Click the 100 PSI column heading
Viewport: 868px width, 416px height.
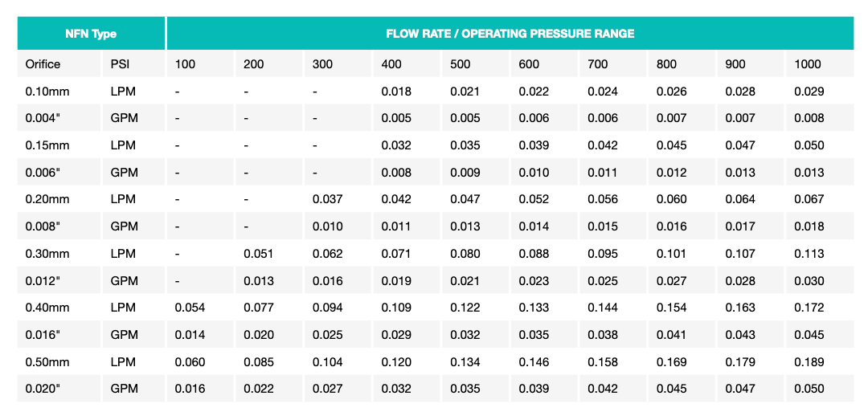tap(186, 64)
